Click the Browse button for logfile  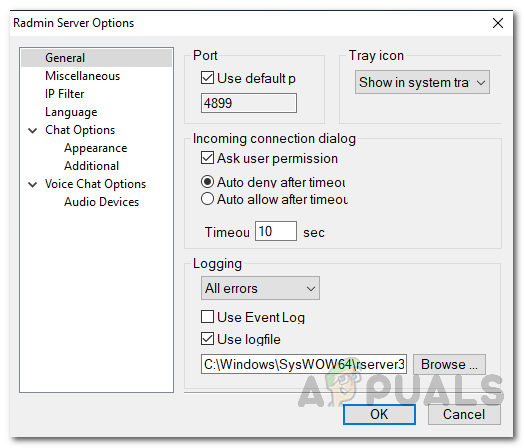(449, 364)
